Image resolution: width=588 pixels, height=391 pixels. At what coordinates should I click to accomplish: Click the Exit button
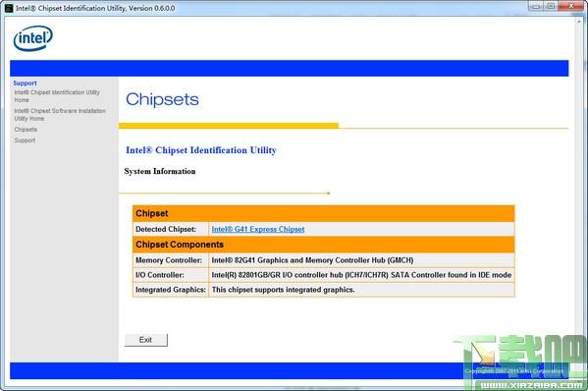146,340
